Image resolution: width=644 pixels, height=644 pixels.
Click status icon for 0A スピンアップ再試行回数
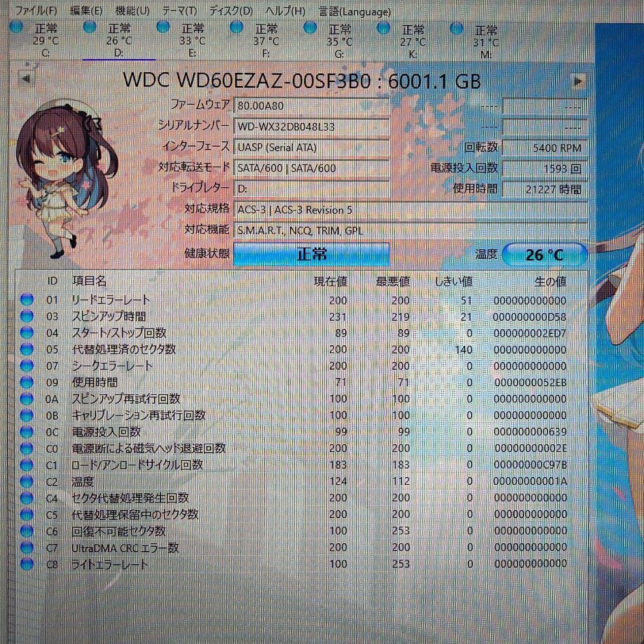point(27,398)
